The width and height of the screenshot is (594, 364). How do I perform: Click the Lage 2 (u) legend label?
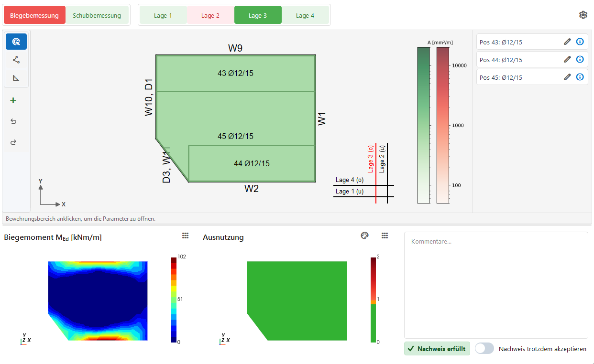click(382, 159)
